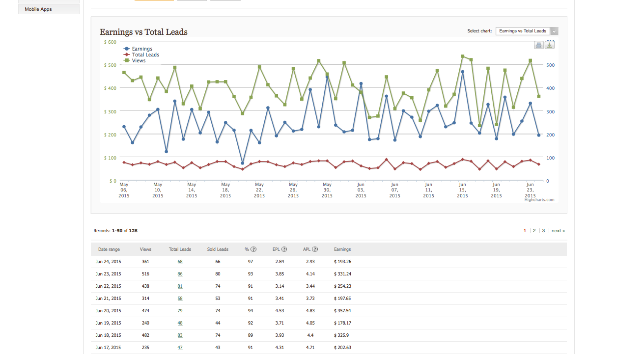
Task: Click the next » pagination link
Action: click(x=558, y=231)
